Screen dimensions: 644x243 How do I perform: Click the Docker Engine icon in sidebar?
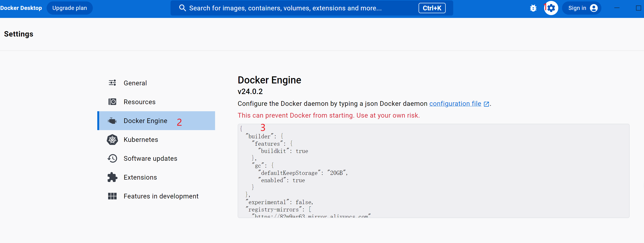coord(112,121)
